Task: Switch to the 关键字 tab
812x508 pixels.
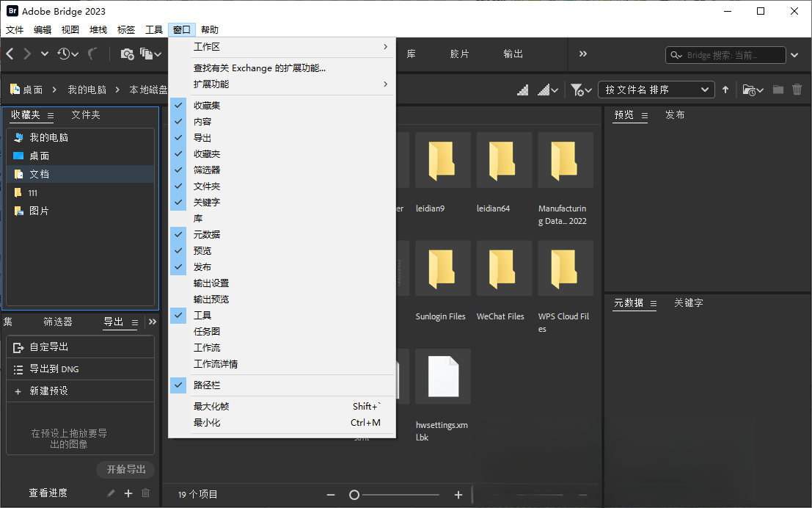Action: (688, 302)
